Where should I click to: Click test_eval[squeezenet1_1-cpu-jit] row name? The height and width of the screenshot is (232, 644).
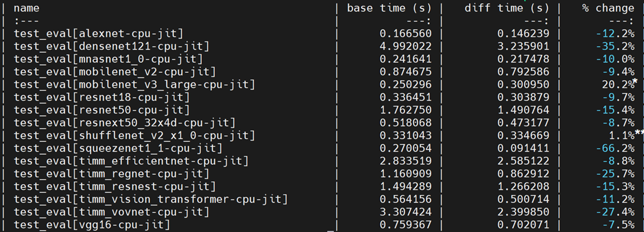pos(118,148)
